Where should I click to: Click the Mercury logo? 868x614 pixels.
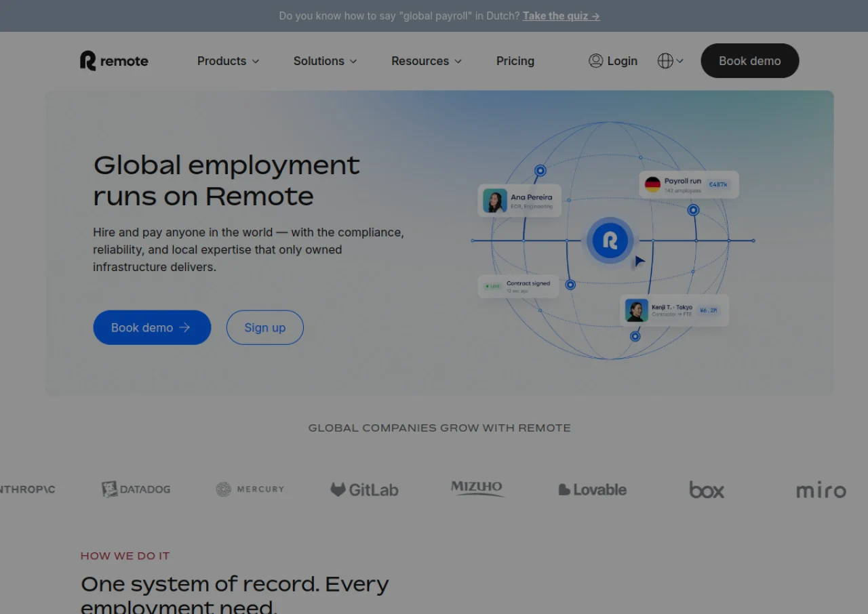tap(250, 489)
